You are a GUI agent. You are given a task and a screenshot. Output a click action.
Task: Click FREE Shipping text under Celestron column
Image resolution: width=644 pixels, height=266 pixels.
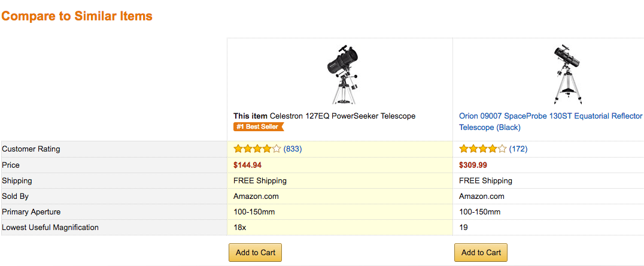260,181
